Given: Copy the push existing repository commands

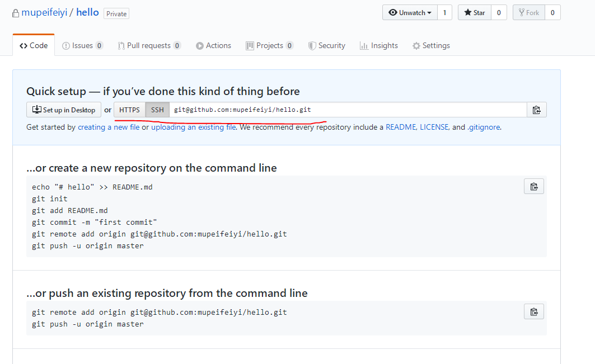Looking at the screenshot, I should [x=534, y=311].
